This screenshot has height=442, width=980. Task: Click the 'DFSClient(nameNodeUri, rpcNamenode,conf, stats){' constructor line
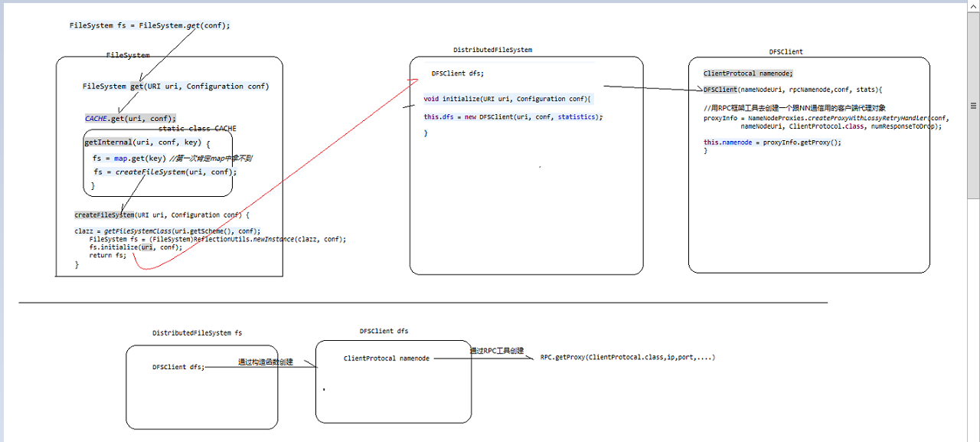point(792,90)
